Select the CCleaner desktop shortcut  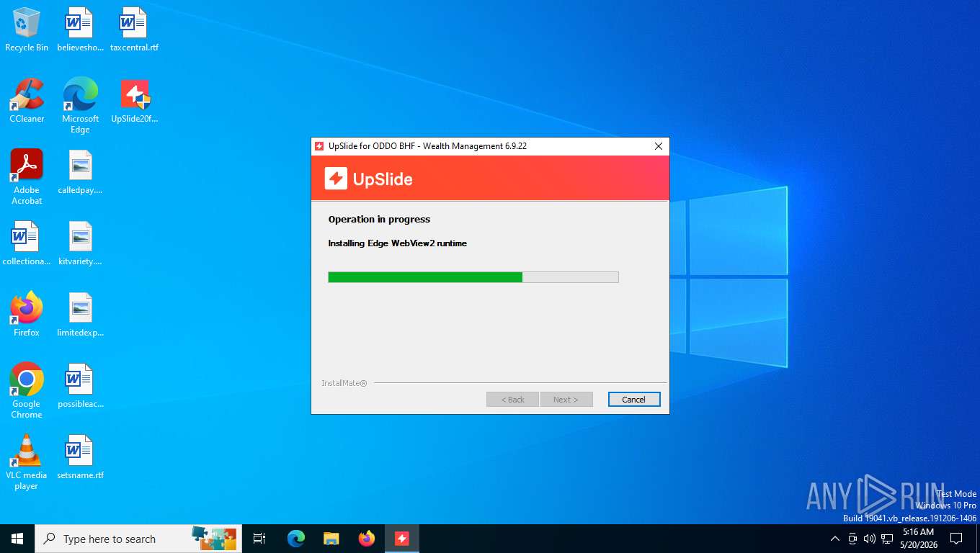27,101
